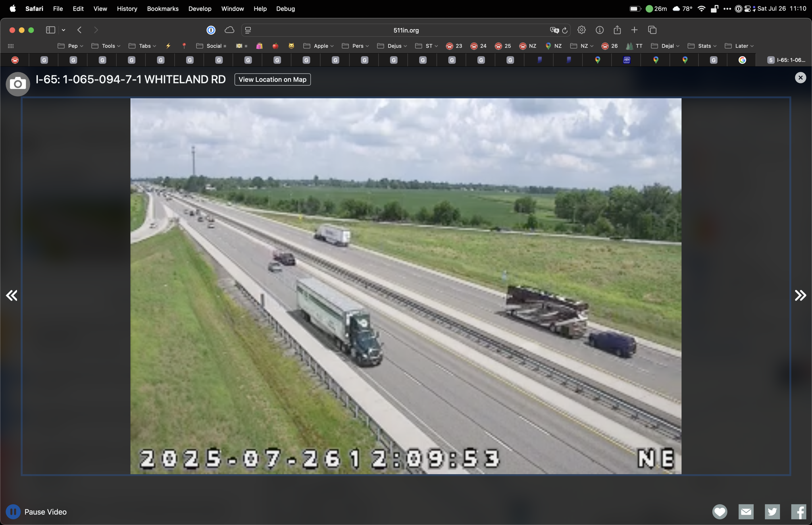The width and height of the screenshot is (812, 525).
Task: Click the red pin bookmark icon
Action: (x=184, y=46)
